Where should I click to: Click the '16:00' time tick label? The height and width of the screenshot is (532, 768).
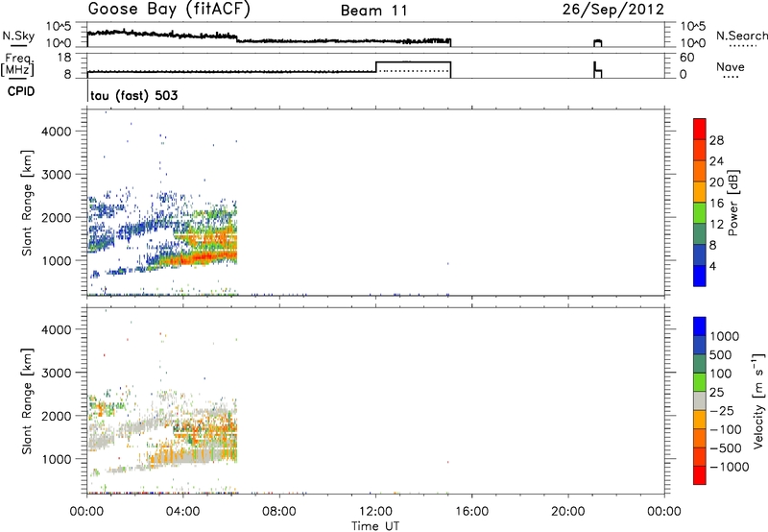(471, 512)
